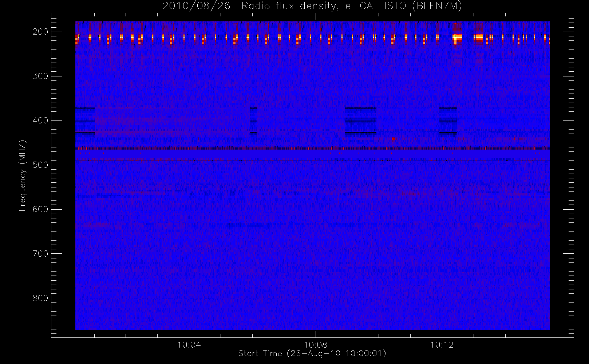Click the continuous interference line near 462 MHz
The width and height of the screenshot is (589, 364).
coord(312,149)
